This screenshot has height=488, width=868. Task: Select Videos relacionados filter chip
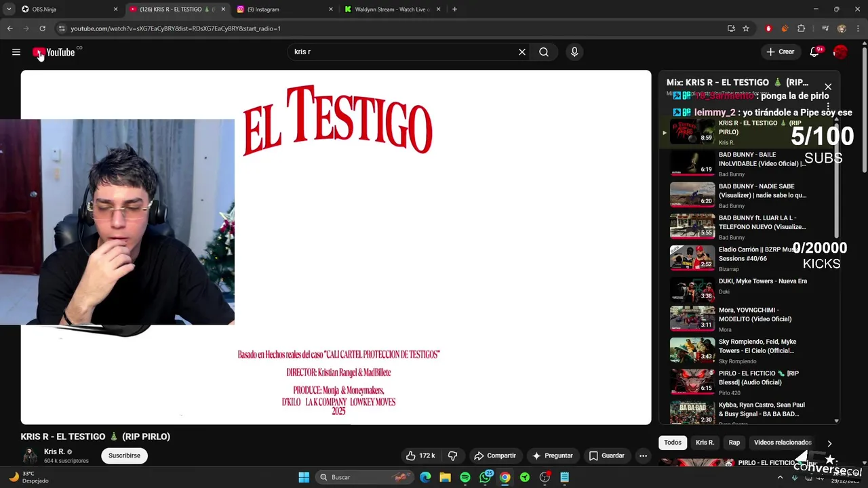pos(783,443)
